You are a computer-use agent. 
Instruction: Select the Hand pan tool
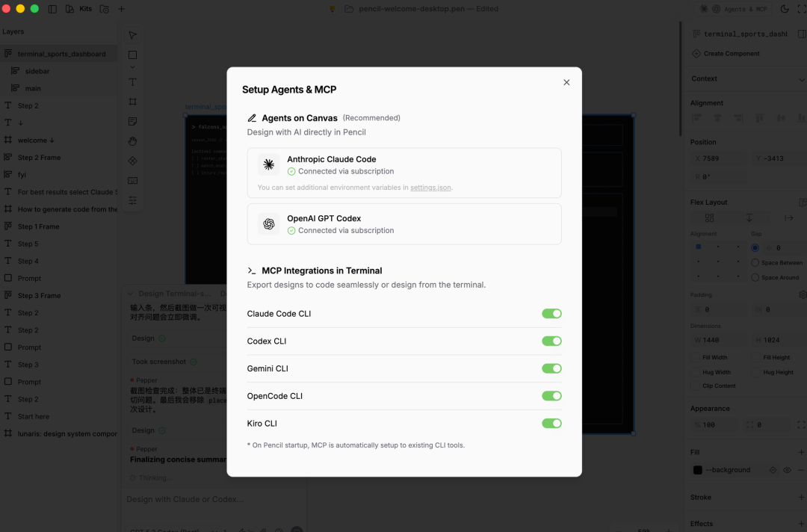click(132, 141)
